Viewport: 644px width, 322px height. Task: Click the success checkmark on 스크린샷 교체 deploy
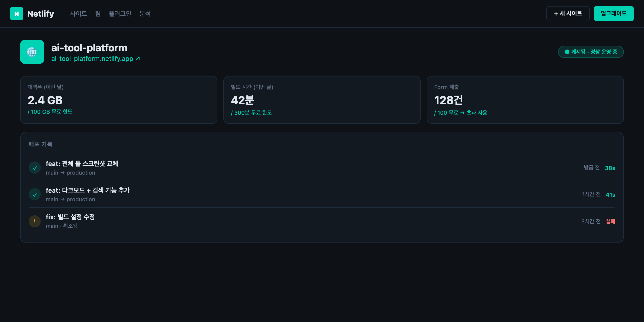pos(35,168)
